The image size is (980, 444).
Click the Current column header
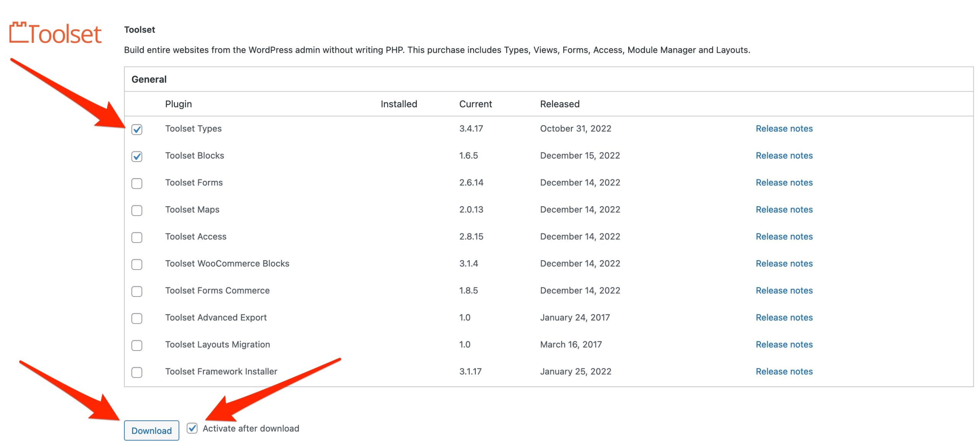pos(475,104)
